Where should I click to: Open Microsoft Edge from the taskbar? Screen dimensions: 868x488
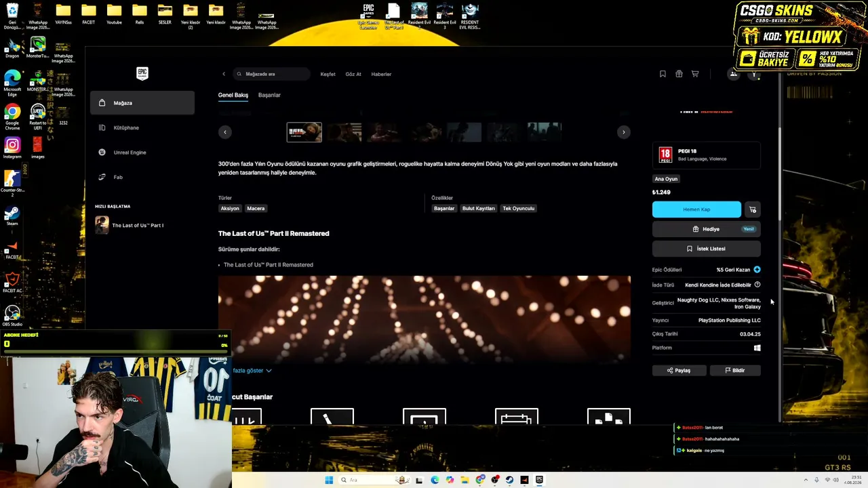(435, 480)
